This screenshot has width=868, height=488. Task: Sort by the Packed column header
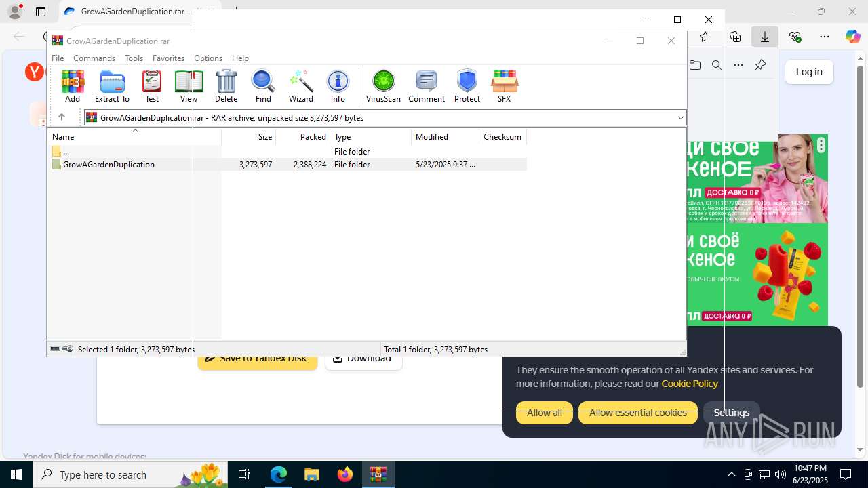coord(303,137)
